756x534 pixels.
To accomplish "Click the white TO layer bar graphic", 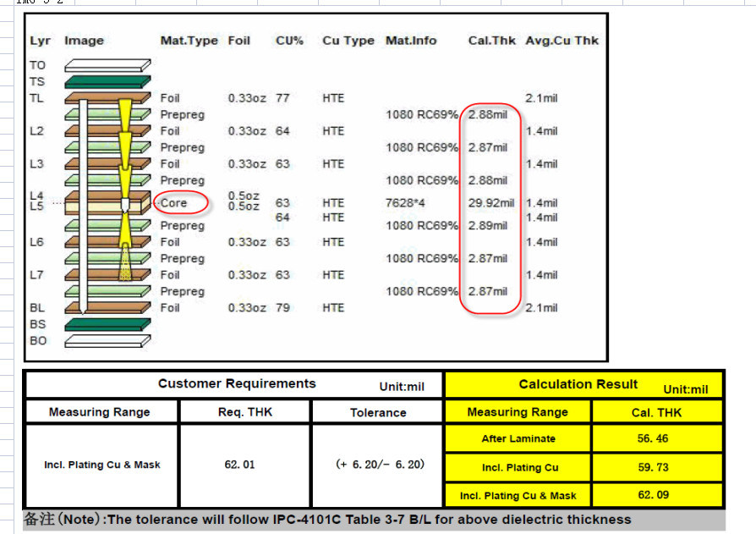I will pyautogui.click(x=107, y=65).
